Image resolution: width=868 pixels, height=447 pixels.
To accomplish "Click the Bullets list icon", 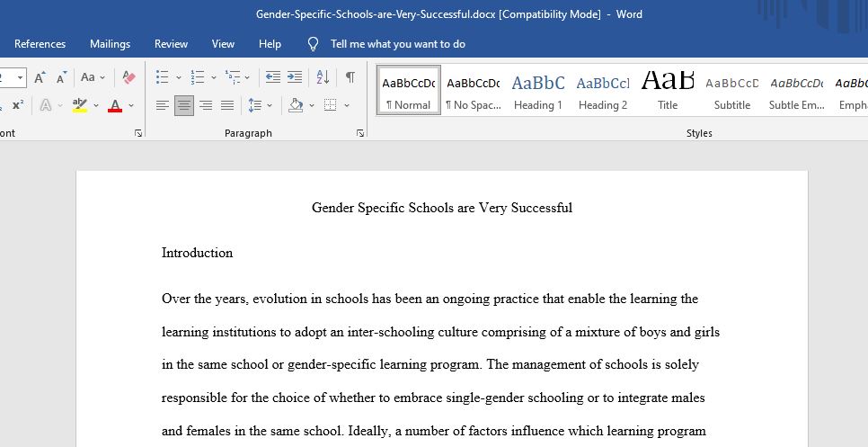I will coord(163,77).
